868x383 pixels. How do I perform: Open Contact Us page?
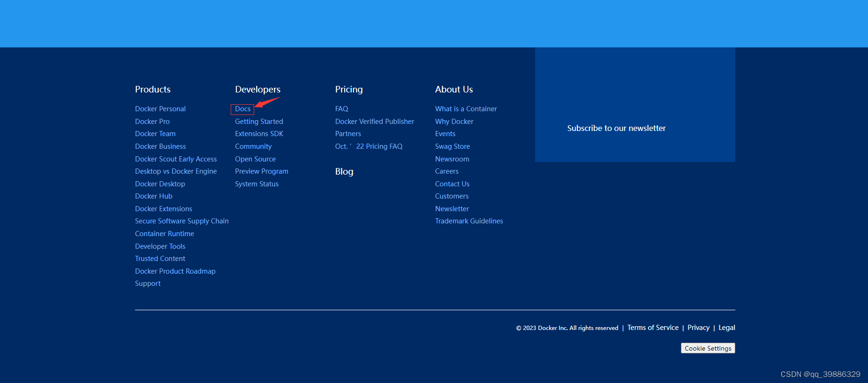pyautogui.click(x=452, y=184)
